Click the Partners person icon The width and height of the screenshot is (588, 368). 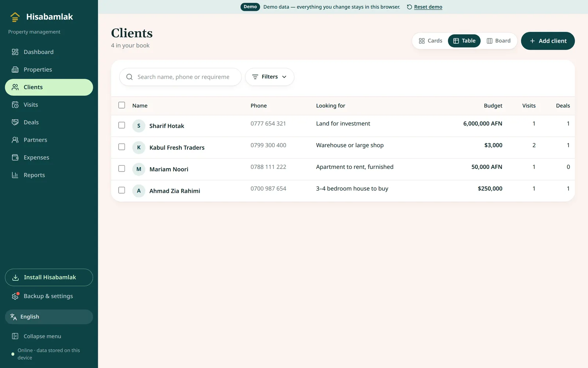tap(15, 140)
